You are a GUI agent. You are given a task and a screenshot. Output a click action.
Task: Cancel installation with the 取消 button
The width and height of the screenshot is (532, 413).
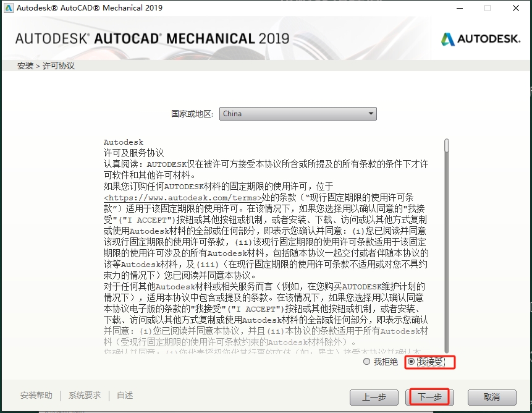click(492, 397)
